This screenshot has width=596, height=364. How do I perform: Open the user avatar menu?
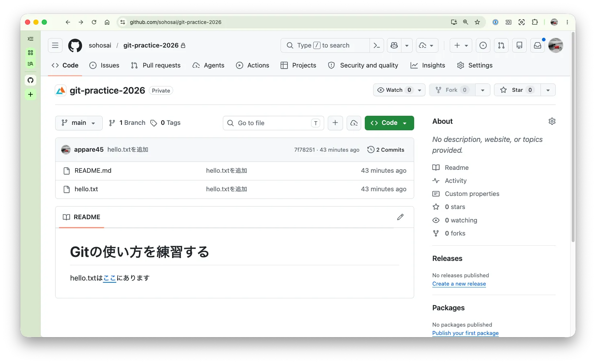click(556, 45)
